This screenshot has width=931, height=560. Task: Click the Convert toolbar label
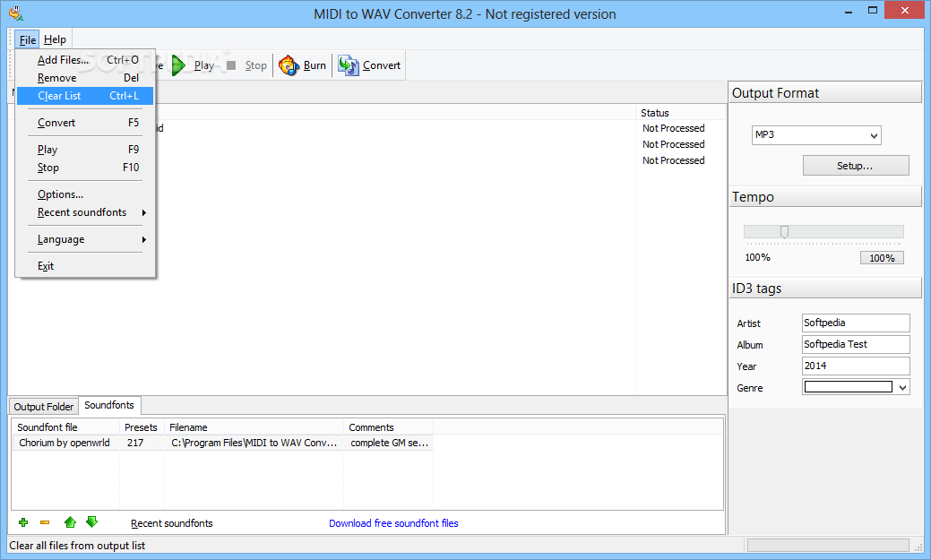[382, 65]
